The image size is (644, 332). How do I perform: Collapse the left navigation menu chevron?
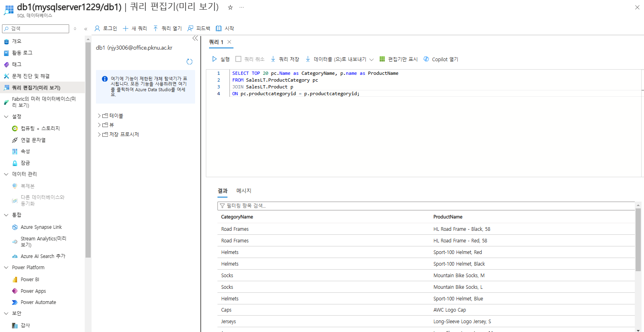86,29
